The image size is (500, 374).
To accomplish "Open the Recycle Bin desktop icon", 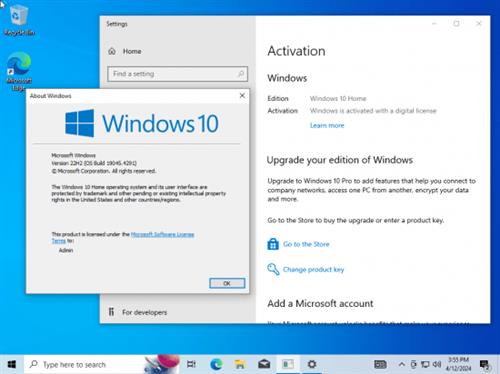I will click(x=19, y=21).
